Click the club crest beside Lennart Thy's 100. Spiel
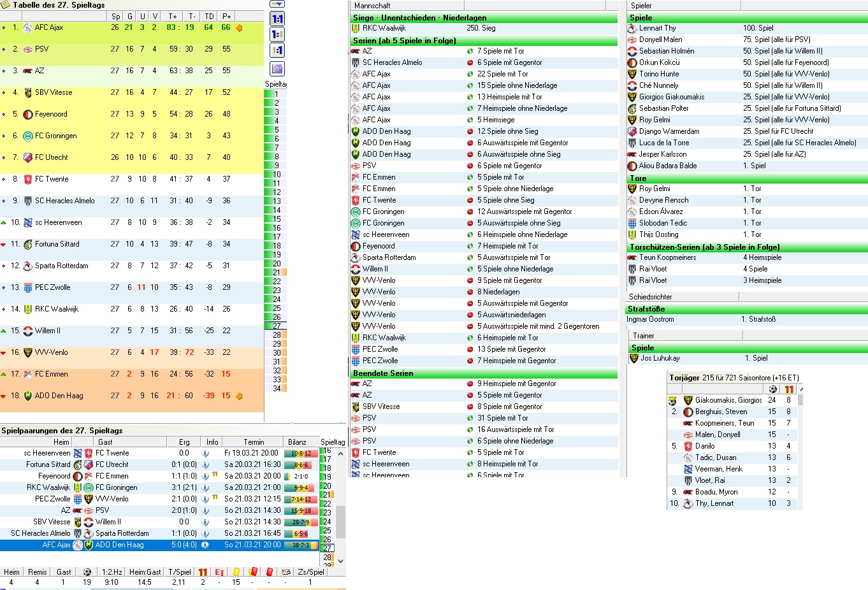Screen dimensions: 868x590 (x=632, y=28)
